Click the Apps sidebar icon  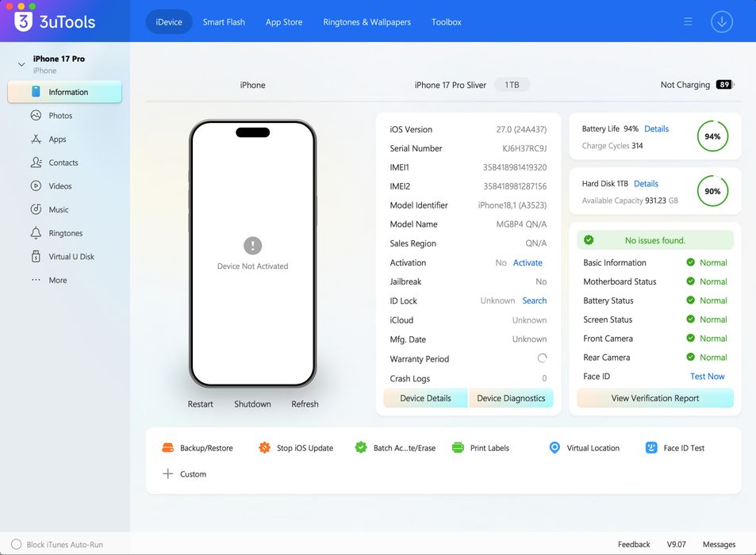pos(36,139)
